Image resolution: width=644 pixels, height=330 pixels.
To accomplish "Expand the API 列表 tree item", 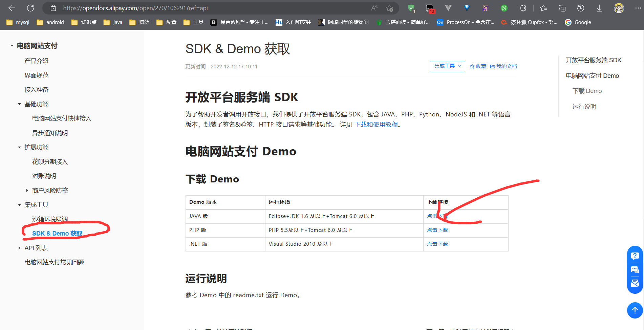I will point(19,248).
